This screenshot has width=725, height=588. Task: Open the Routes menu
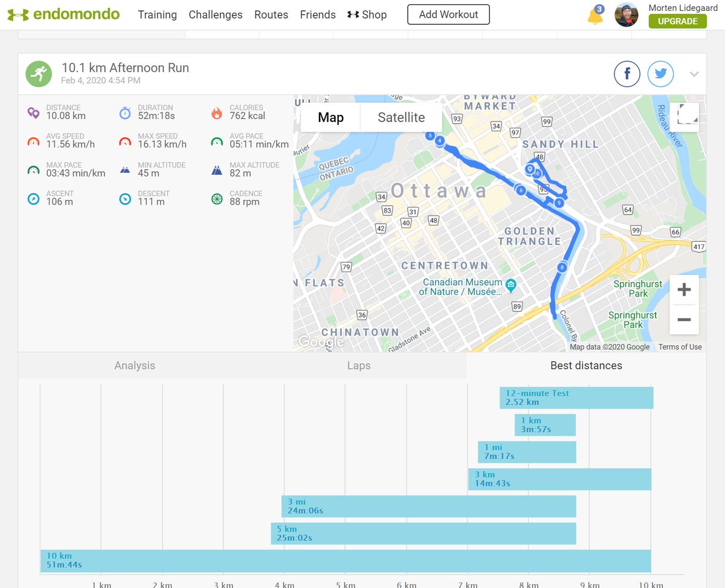(271, 15)
